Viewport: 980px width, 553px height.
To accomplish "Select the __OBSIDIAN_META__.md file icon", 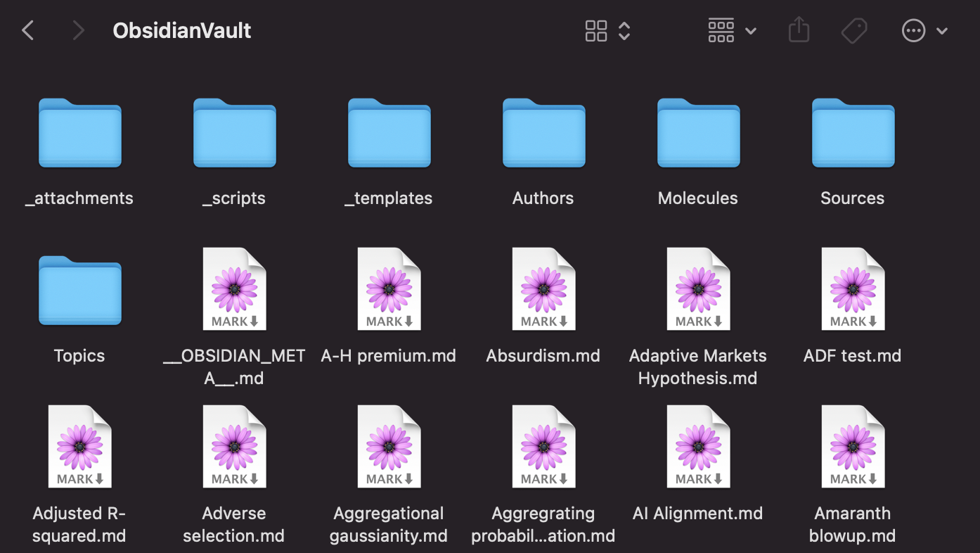I will click(234, 289).
